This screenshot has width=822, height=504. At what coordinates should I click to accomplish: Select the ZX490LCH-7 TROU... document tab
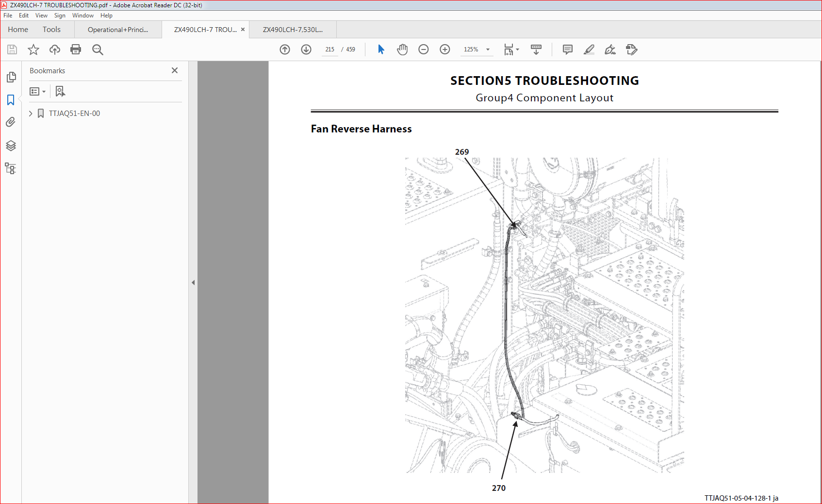coord(205,30)
